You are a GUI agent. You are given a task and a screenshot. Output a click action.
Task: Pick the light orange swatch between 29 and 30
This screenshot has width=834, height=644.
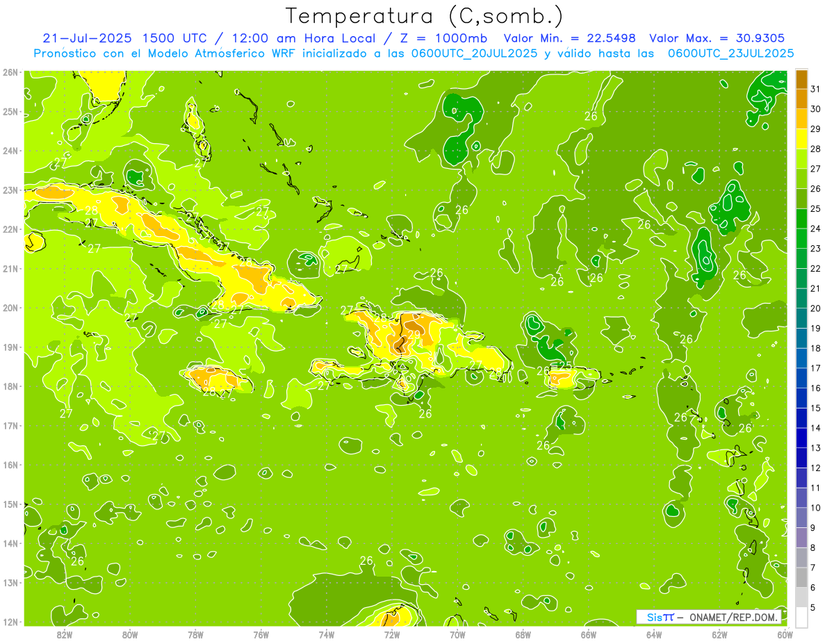point(801,119)
